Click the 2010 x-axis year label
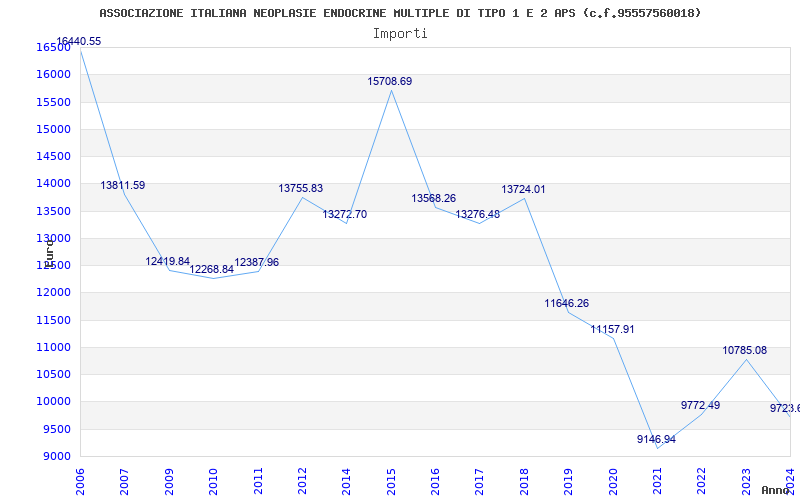 click(x=213, y=481)
